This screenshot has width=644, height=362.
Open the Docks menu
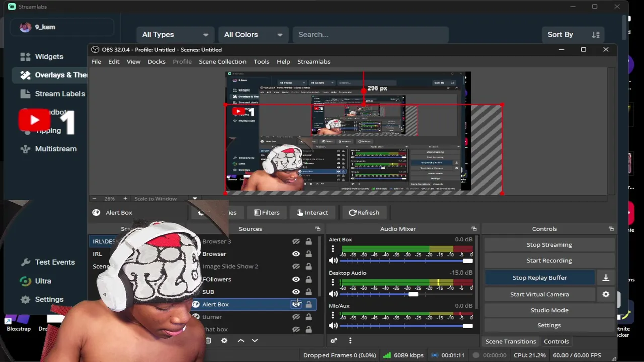pos(156,62)
